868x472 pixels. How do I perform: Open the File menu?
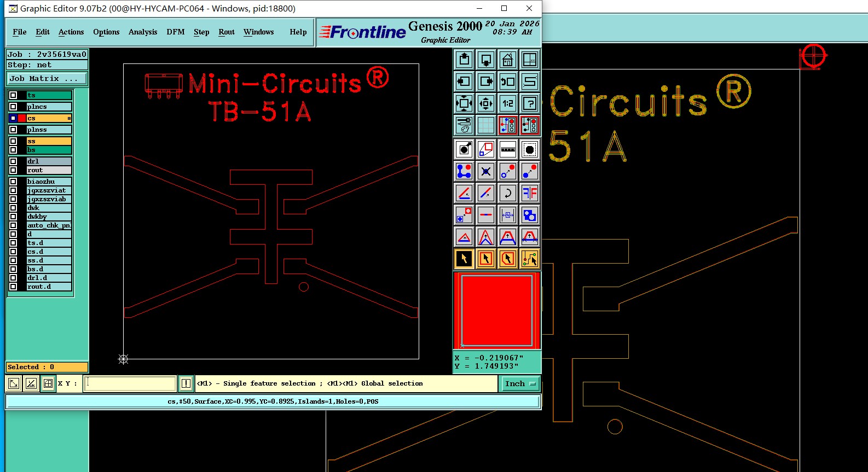(20, 32)
